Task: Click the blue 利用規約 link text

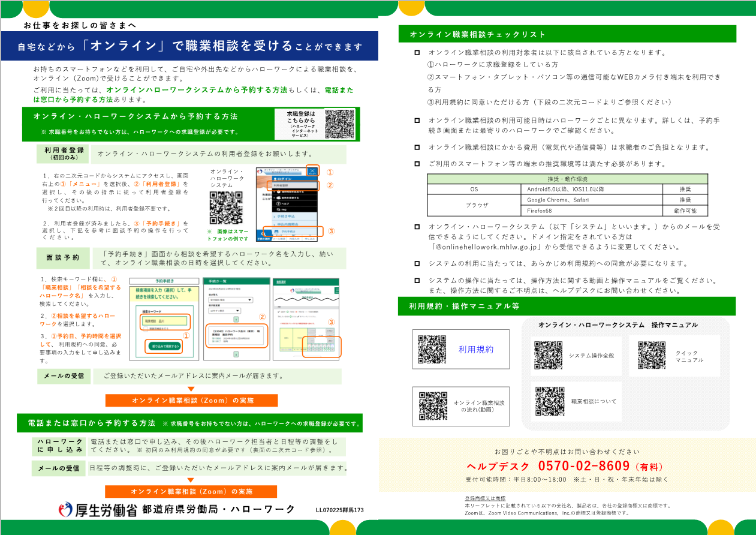Action: 475,349
